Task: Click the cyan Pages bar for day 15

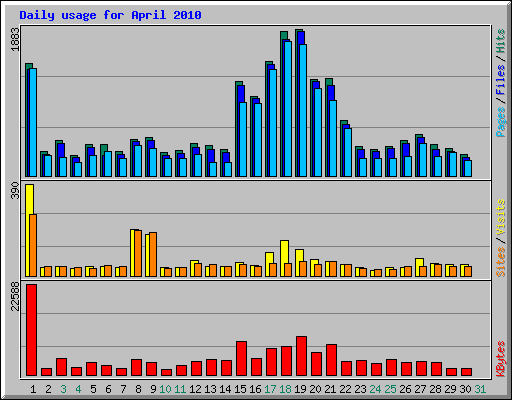Action: (243, 139)
